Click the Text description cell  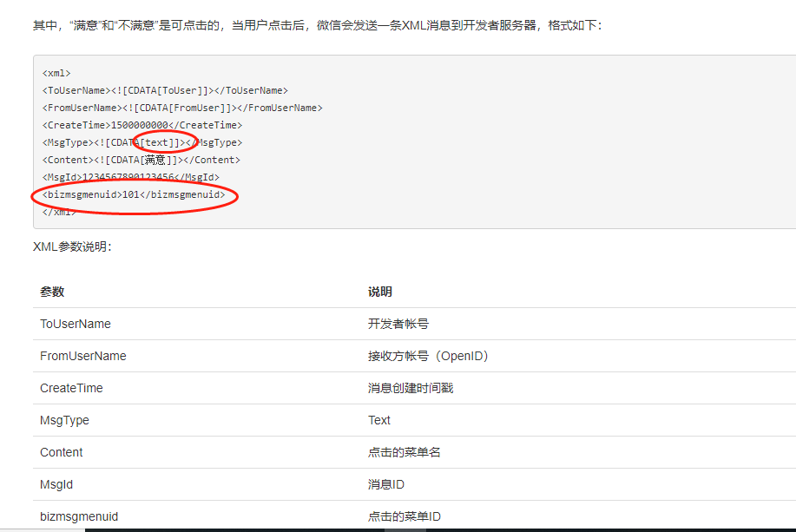379,420
